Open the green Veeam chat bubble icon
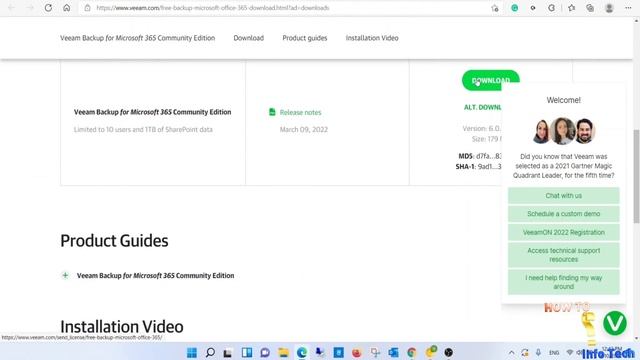Viewport: 640px width, 360px height. coord(615,323)
